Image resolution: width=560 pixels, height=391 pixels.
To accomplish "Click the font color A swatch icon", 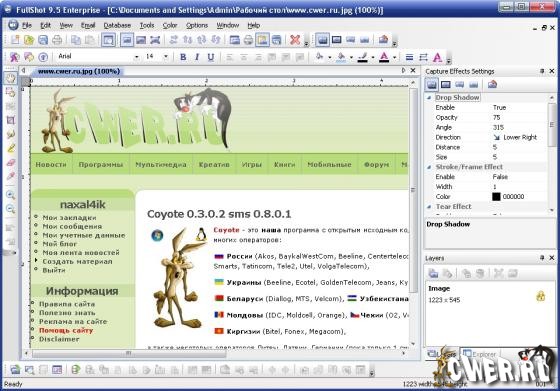I will tap(384, 57).
